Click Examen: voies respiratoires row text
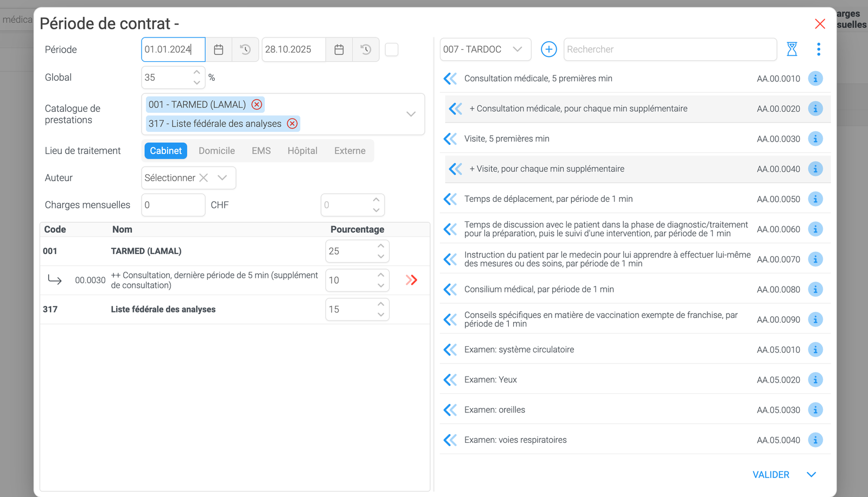This screenshot has width=868, height=497. coord(515,440)
